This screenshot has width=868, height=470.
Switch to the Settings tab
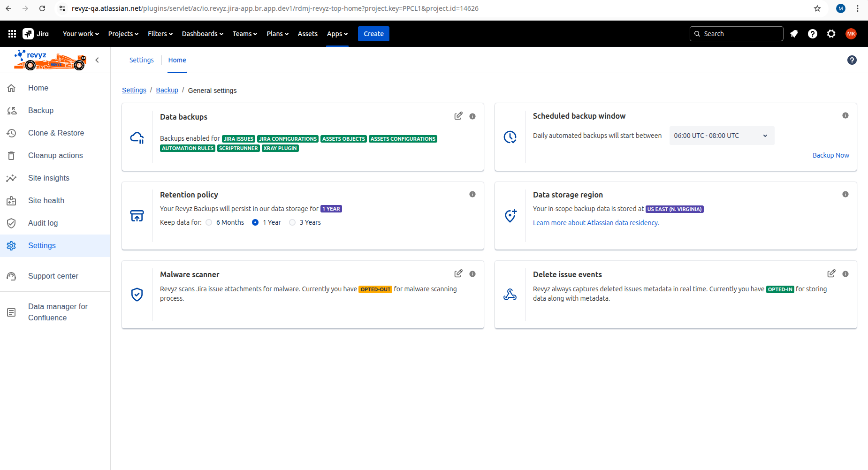141,60
